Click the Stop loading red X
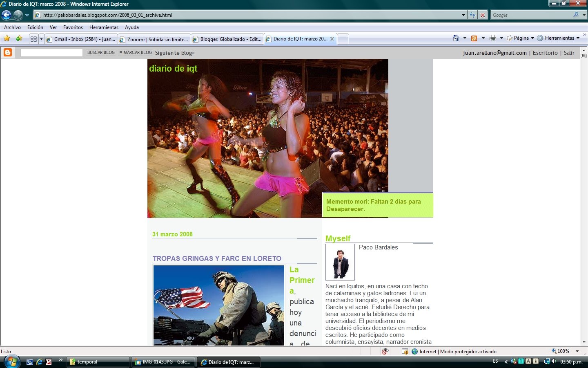 point(483,15)
